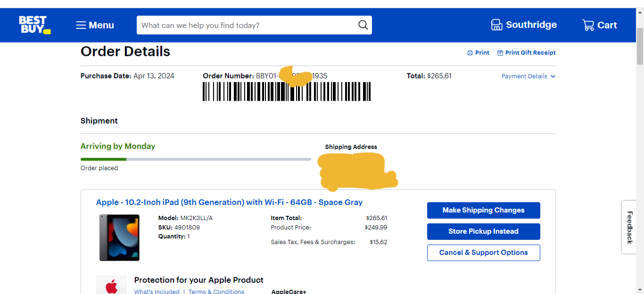The image size is (644, 294).
Task: Click Make Shipping Changes button
Action: coord(483,210)
